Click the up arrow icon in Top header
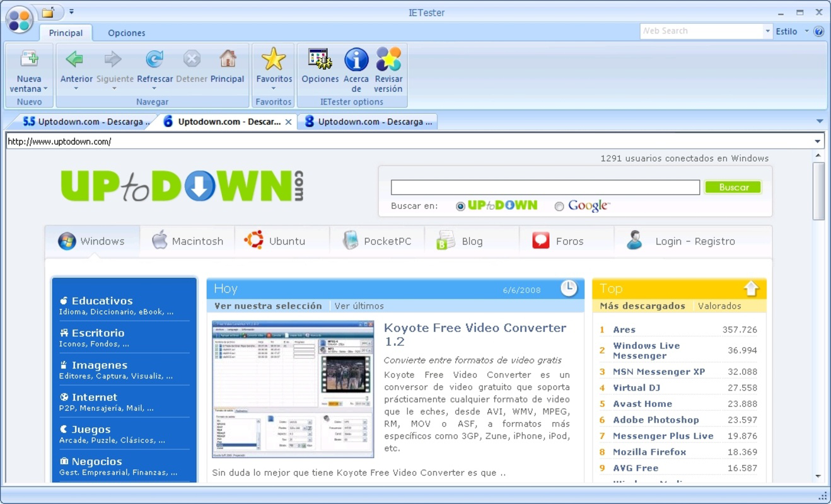Screen dimensions: 831x504 [751, 289]
